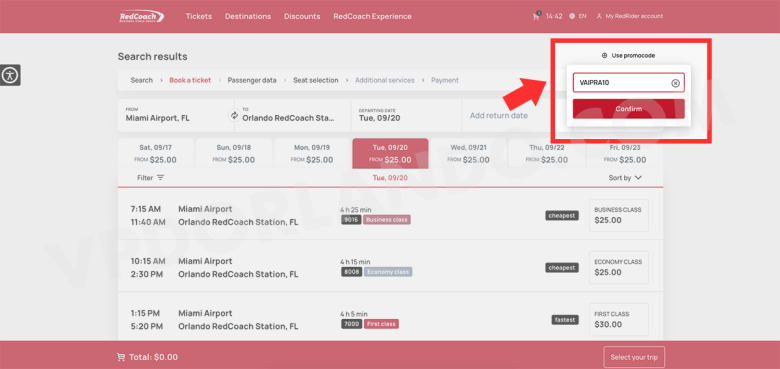Choose Economy Class $25.00 fare
Viewport: 780px width, 369px height.
(x=619, y=268)
